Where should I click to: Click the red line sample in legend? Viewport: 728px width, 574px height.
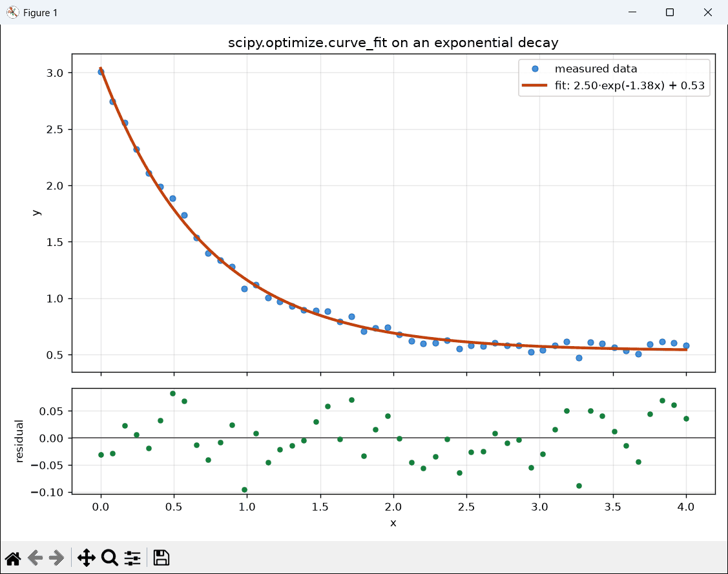tap(535, 85)
